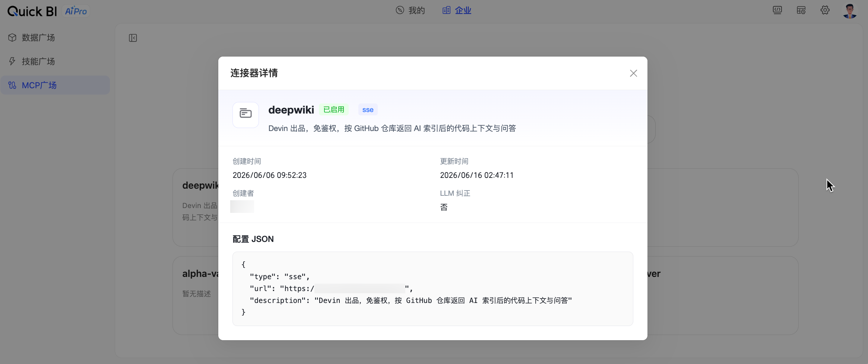Click the deepwiki connector icon in dialog
This screenshot has height=364, width=868.
click(x=245, y=115)
